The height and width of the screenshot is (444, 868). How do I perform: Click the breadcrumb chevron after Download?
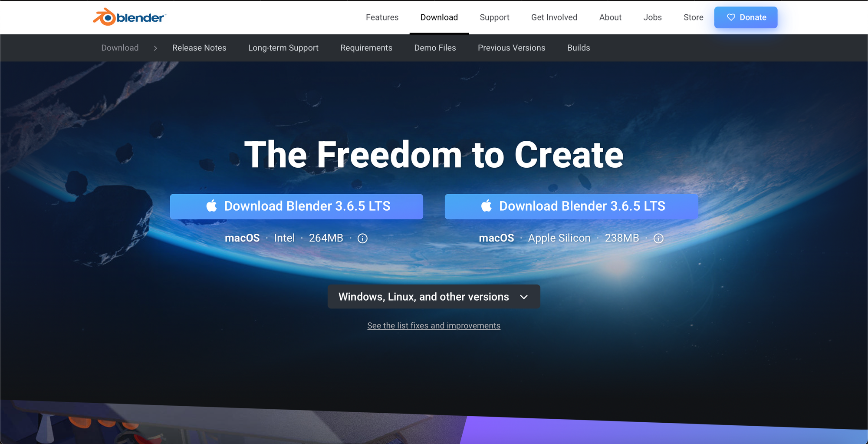pyautogui.click(x=155, y=48)
